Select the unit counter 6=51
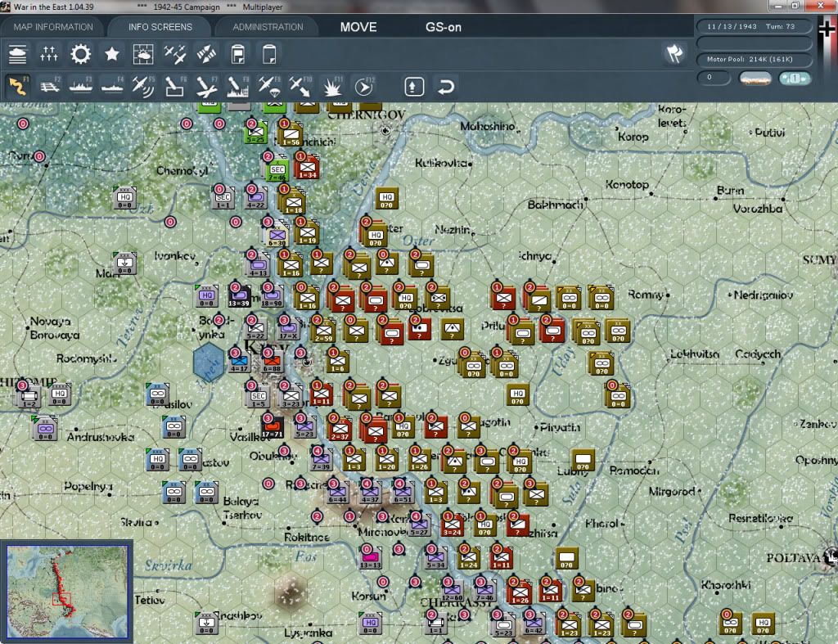The height and width of the screenshot is (644, 838). pyautogui.click(x=403, y=493)
